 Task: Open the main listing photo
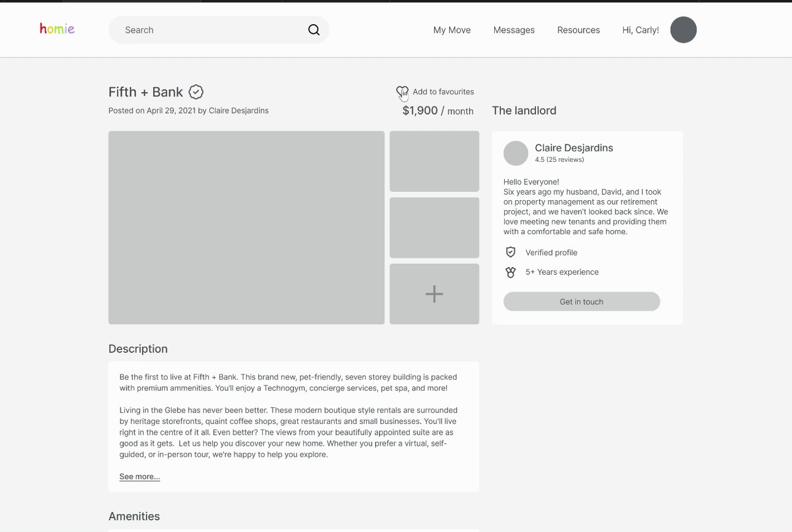click(x=246, y=228)
